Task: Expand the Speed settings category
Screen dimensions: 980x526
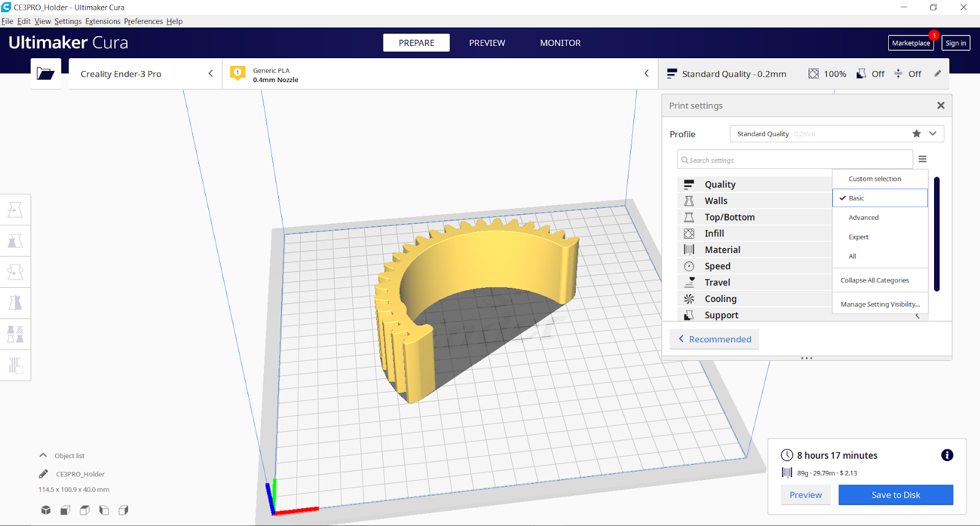Action: point(755,266)
